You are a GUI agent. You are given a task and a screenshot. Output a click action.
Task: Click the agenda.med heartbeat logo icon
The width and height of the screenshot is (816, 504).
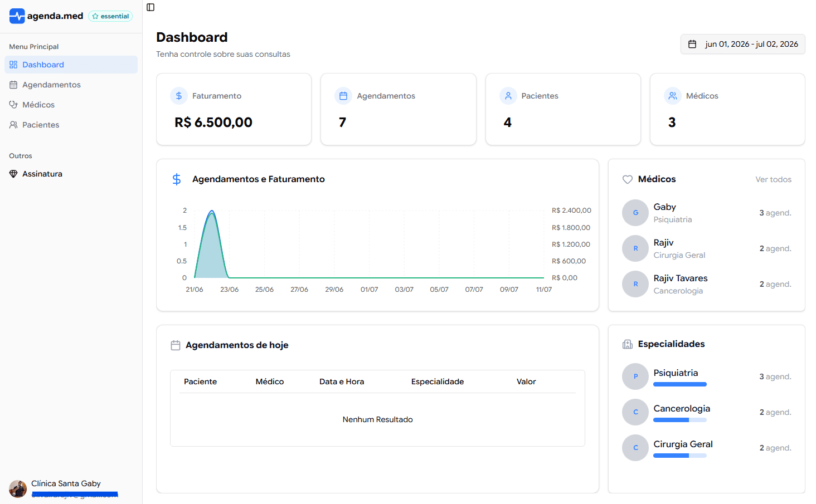click(17, 16)
